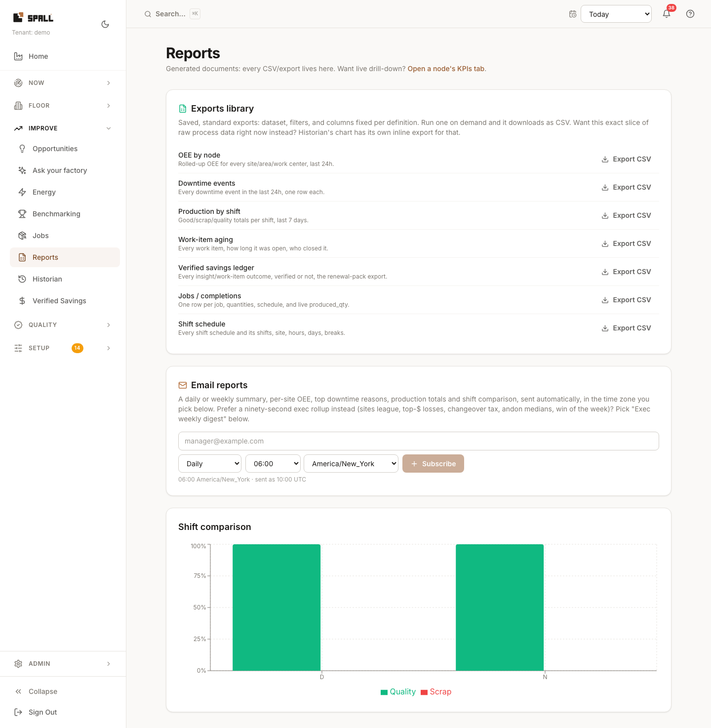Expand the ADMIN section chevron

pos(109,664)
